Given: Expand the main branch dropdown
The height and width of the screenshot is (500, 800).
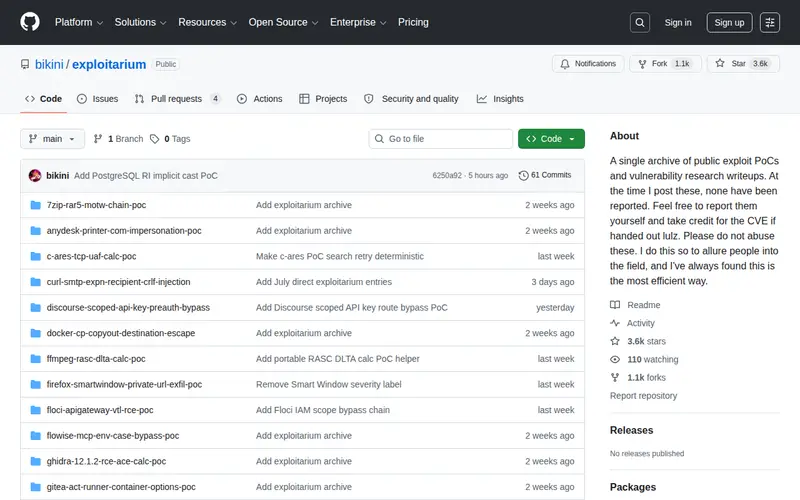Looking at the screenshot, I should [x=52, y=139].
